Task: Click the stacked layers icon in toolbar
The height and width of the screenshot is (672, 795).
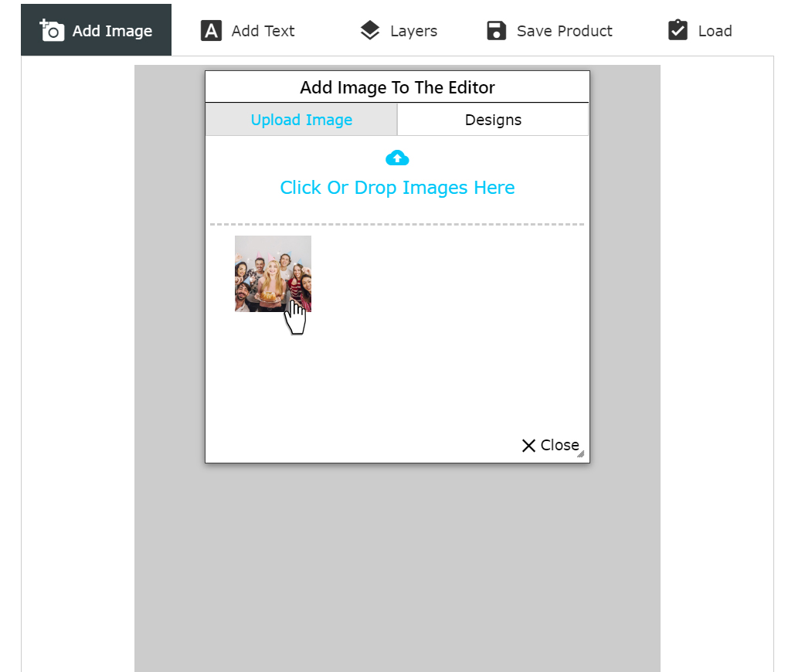Action: pos(369,29)
